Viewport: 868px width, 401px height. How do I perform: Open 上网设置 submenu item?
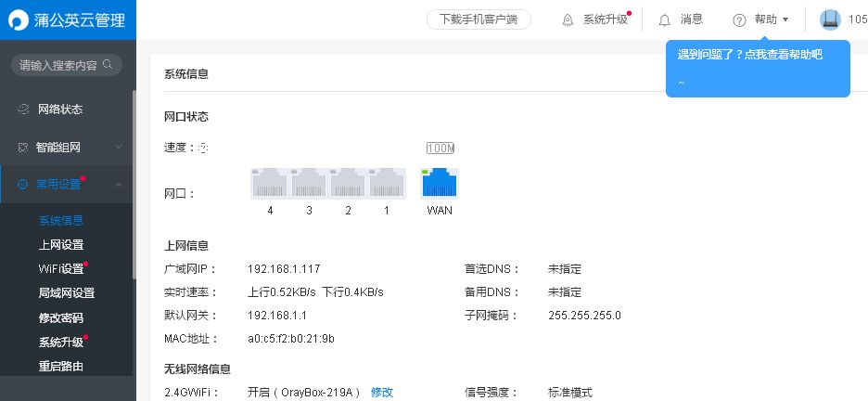click(x=61, y=245)
